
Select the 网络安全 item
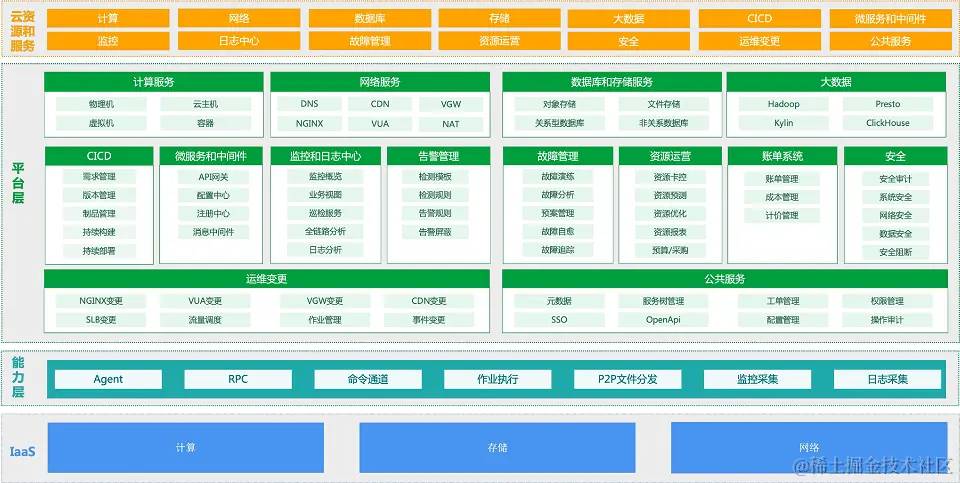[896, 215]
